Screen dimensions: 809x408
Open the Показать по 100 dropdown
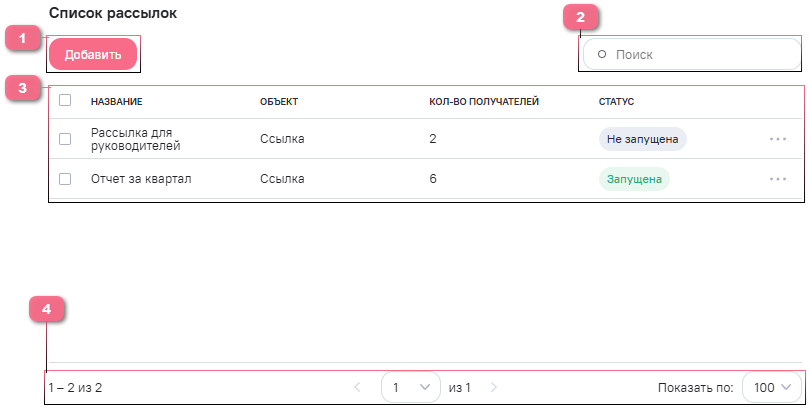tap(772, 387)
